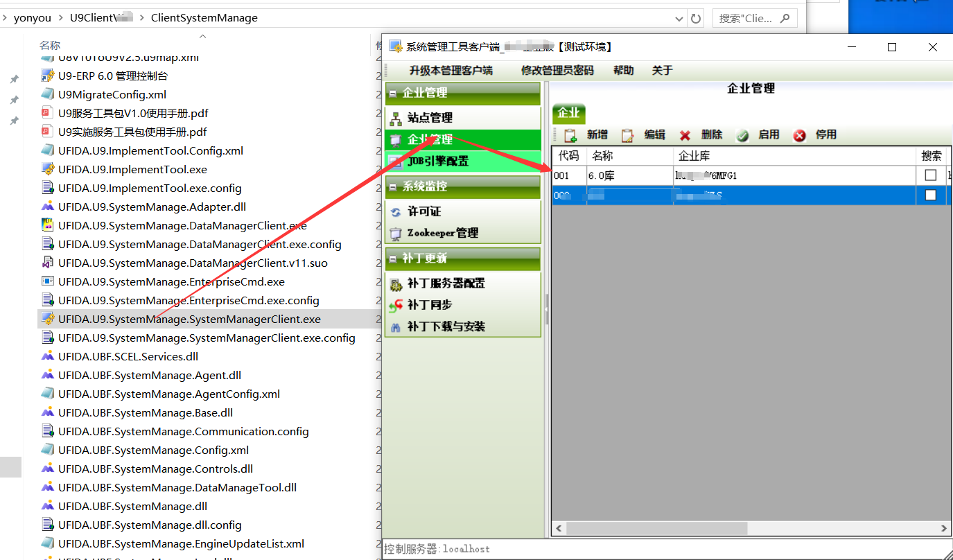
Task: Click the grid scrollbar left arrow
Action: point(559,528)
